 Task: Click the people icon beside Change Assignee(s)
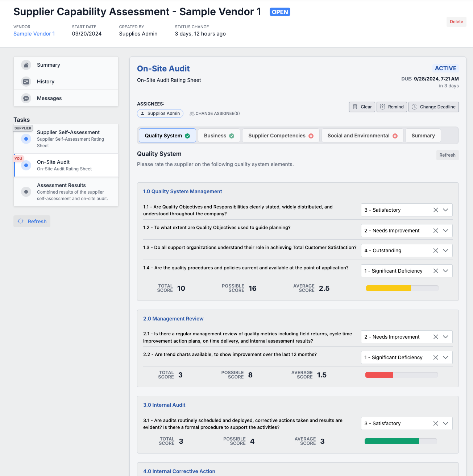[x=192, y=113]
